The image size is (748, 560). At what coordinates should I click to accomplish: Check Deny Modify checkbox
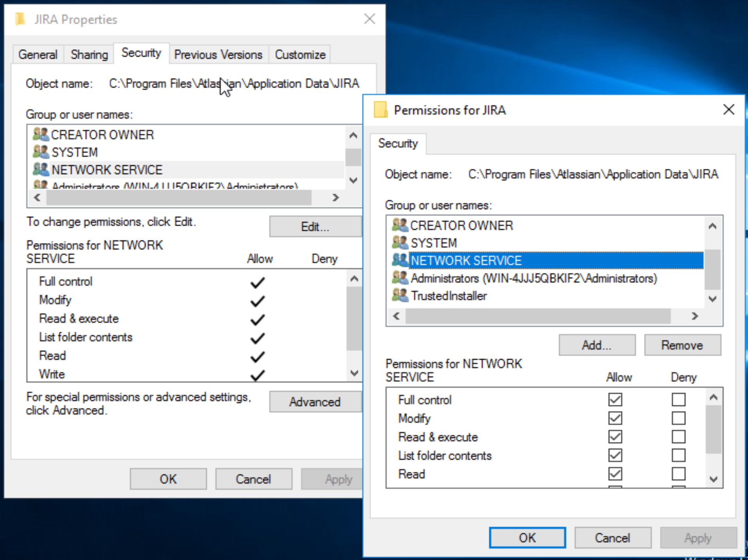pos(679,418)
